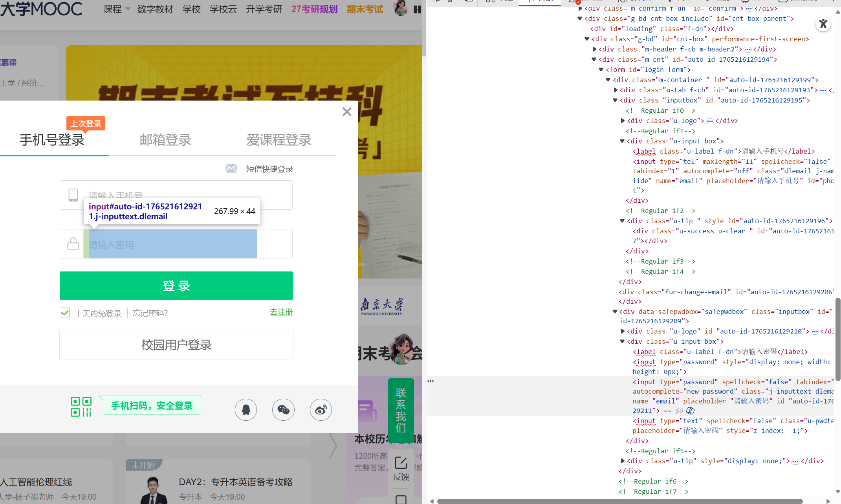The width and height of the screenshot is (841, 504).
Task: Click the accessibility badge next to $0
Action: click(691, 411)
